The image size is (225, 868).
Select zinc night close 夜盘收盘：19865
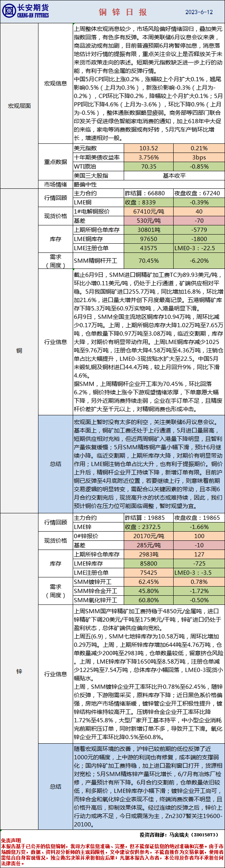pyautogui.click(x=199, y=518)
